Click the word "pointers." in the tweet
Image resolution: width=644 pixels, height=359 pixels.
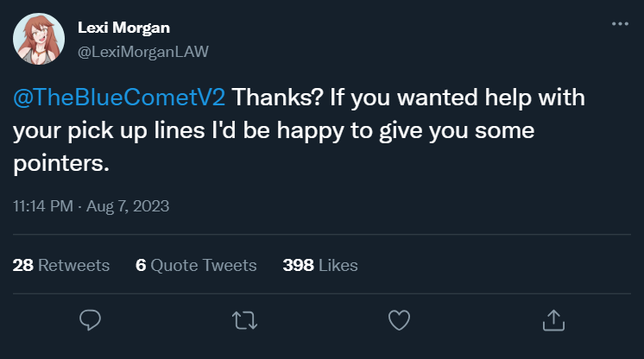coord(61,163)
